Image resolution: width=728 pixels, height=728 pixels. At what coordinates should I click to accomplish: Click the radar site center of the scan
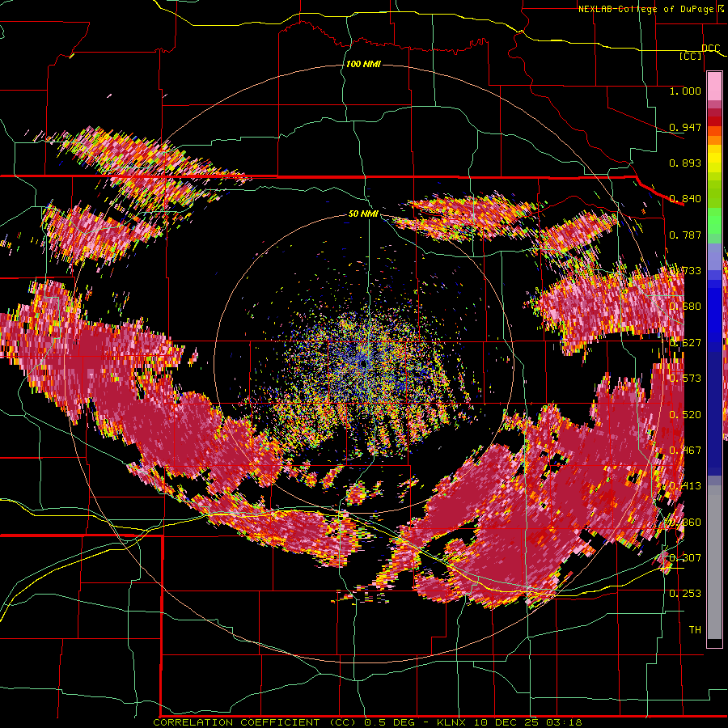pyautogui.click(x=363, y=365)
